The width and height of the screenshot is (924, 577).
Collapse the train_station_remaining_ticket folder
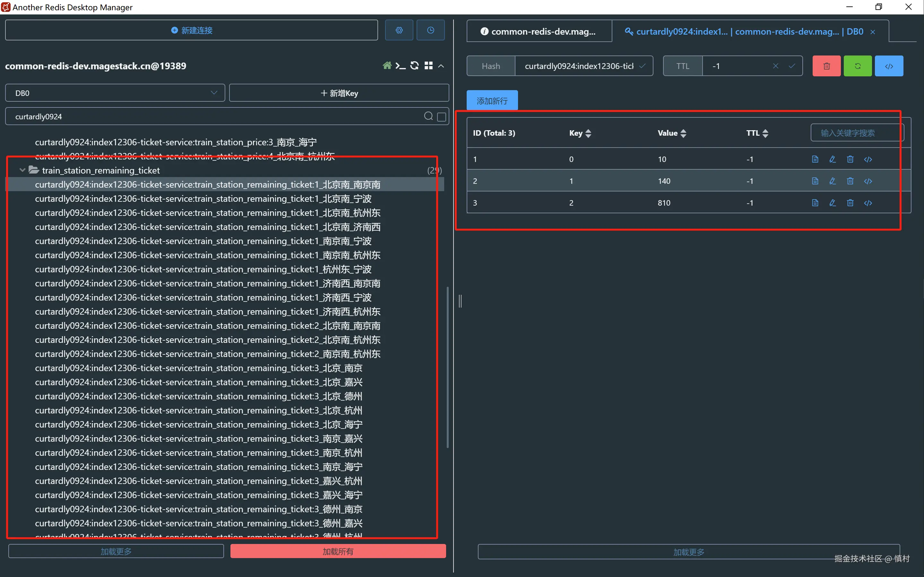pyautogui.click(x=22, y=170)
